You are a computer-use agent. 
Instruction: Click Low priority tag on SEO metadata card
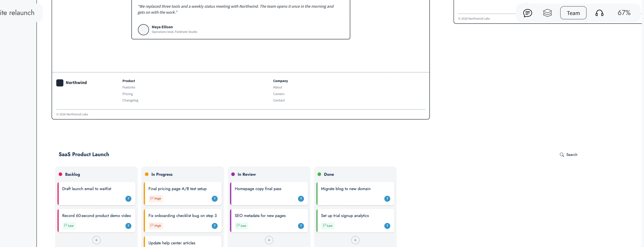(x=241, y=226)
